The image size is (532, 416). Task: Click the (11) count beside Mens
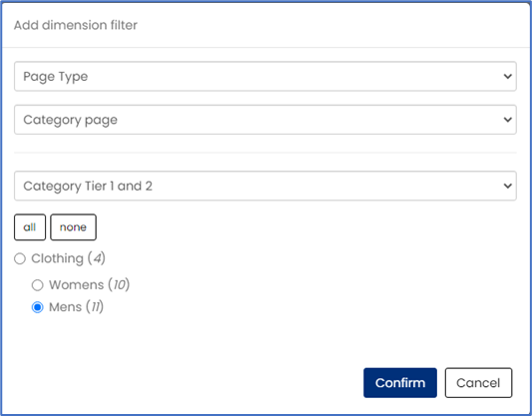click(95, 307)
